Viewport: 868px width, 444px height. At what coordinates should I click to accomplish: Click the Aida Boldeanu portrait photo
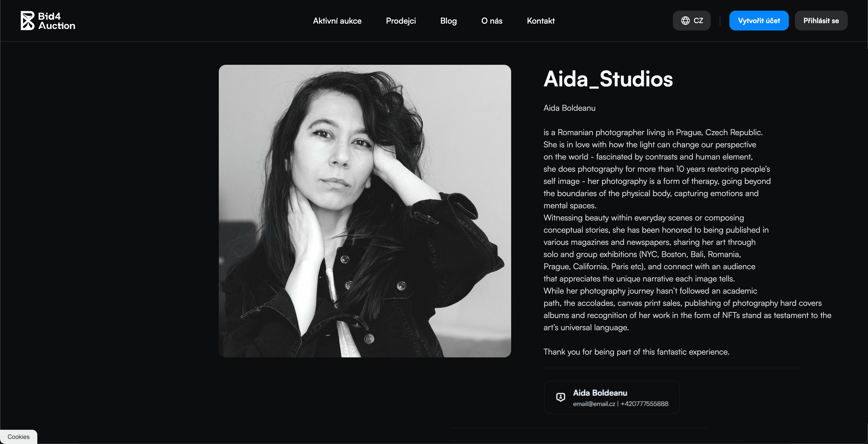click(365, 211)
